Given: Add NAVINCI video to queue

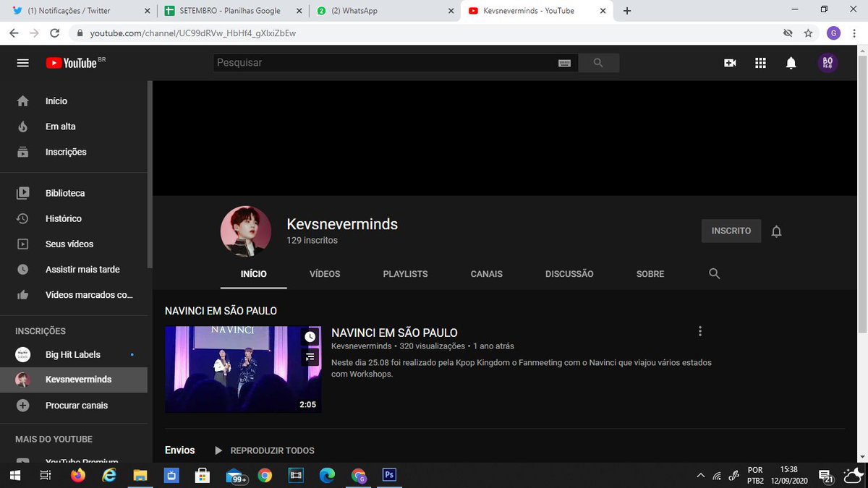Looking at the screenshot, I should [x=310, y=356].
